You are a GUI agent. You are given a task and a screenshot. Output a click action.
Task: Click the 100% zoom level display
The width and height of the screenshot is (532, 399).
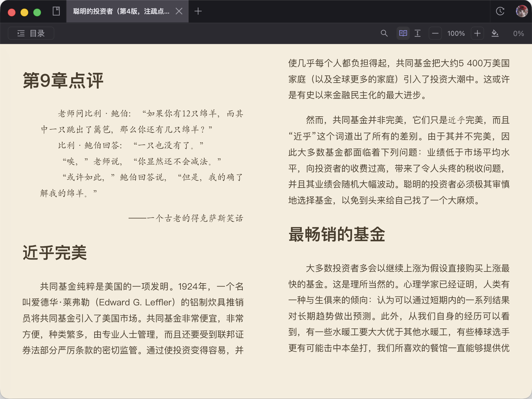456,34
